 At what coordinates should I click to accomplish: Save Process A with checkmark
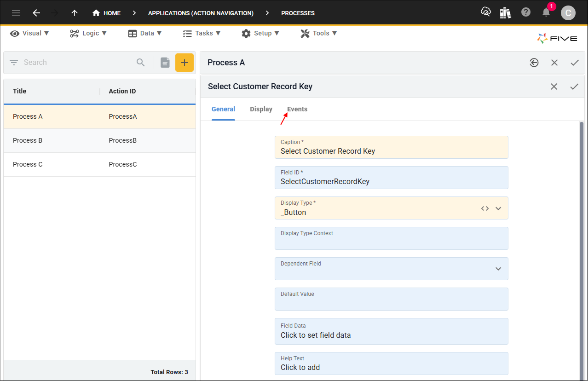click(x=575, y=63)
